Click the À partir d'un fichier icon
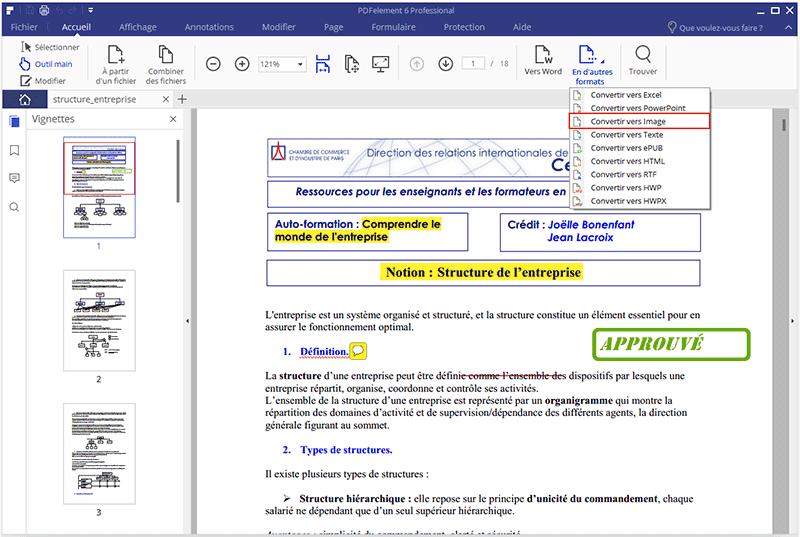The image size is (800, 537). click(118, 56)
